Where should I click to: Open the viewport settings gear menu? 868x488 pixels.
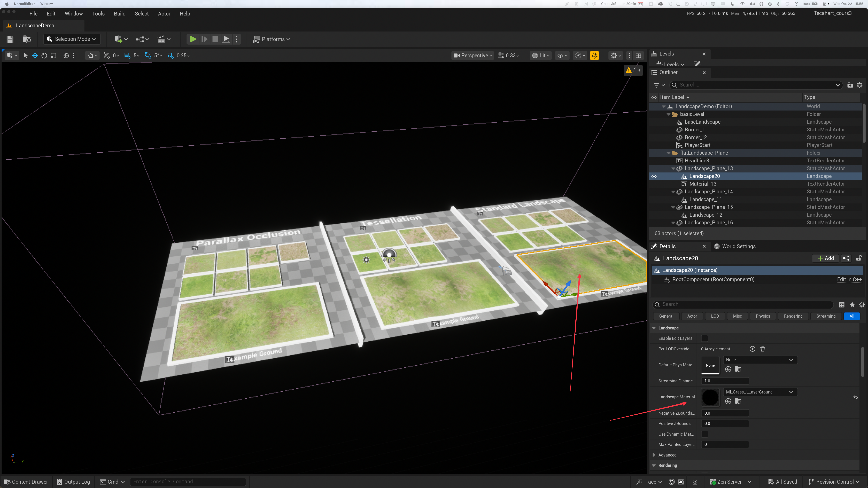[x=616, y=56]
